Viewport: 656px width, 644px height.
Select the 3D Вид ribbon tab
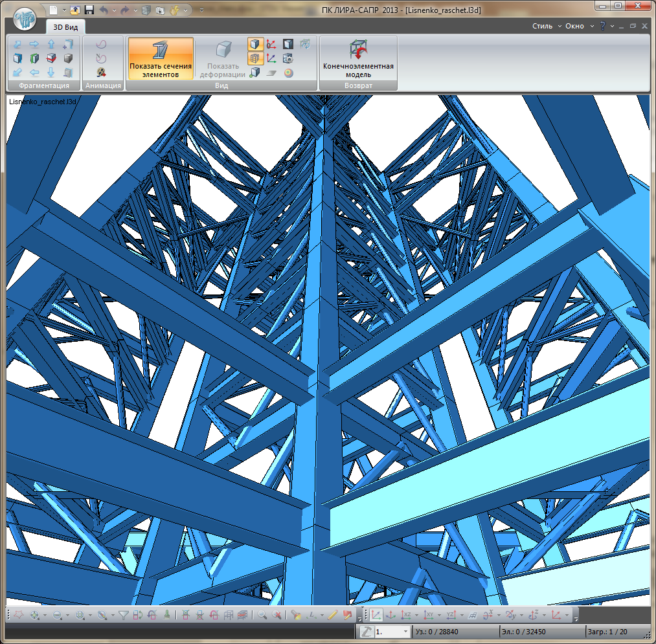click(x=66, y=27)
